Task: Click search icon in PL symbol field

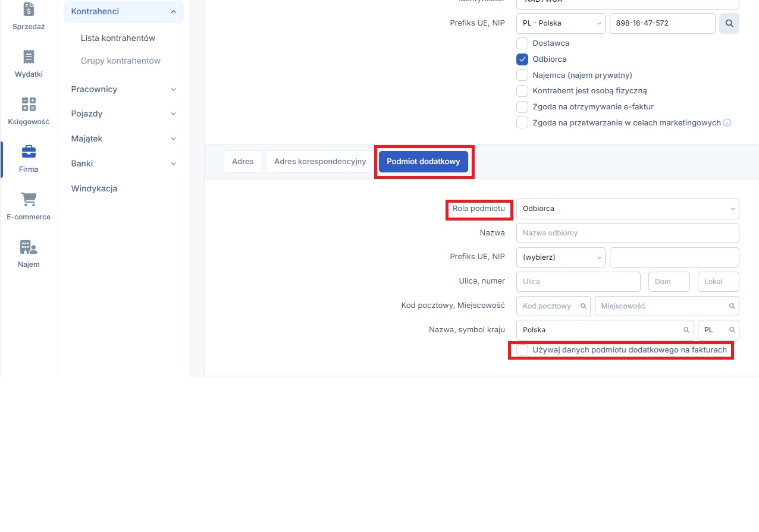Action: click(732, 330)
